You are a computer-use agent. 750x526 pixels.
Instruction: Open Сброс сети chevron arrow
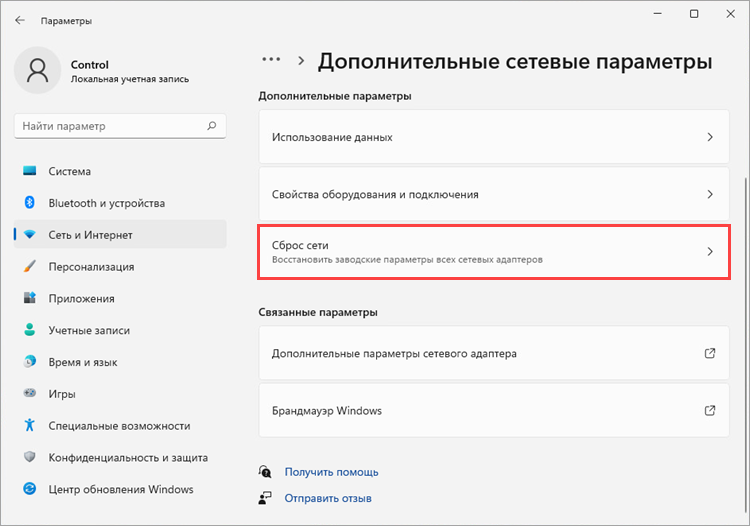pos(710,252)
